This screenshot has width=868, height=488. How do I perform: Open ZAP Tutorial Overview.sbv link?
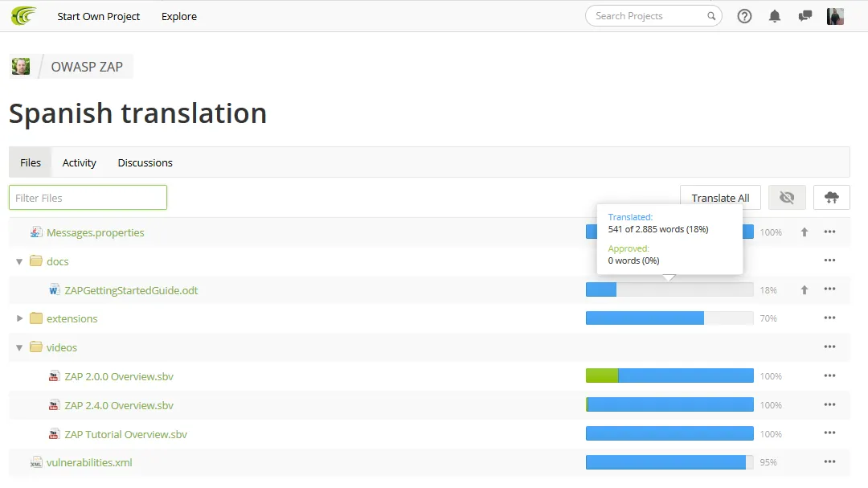pos(125,433)
